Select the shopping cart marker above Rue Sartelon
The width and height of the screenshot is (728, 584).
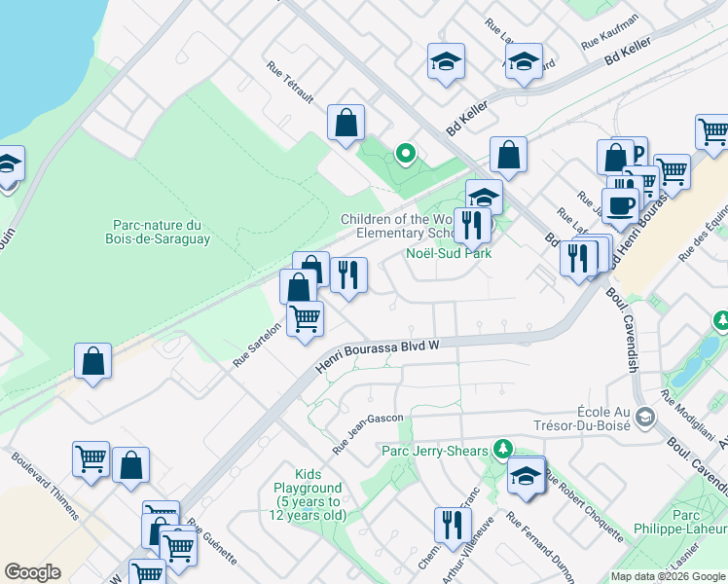tap(305, 321)
